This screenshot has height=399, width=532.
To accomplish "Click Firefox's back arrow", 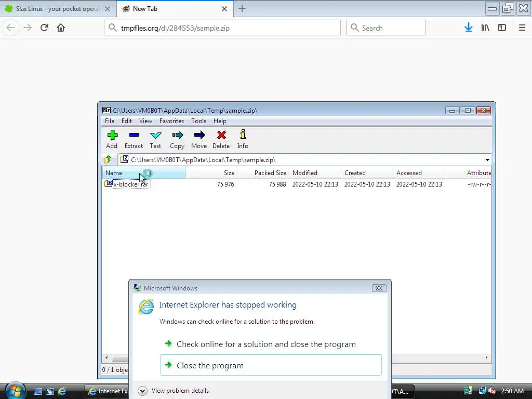I will point(10,28).
